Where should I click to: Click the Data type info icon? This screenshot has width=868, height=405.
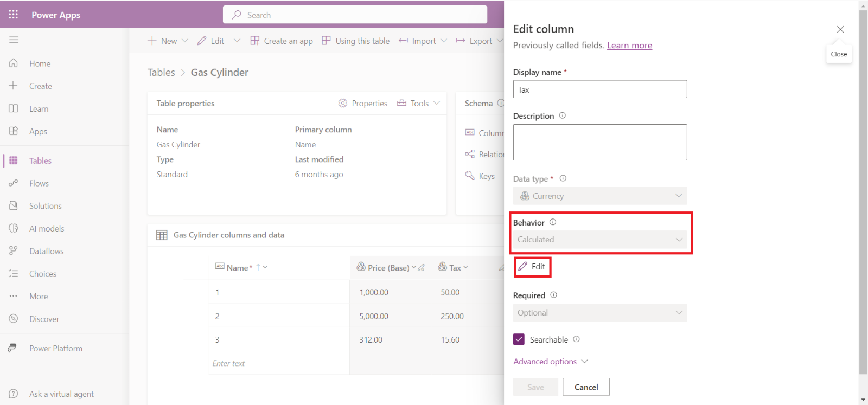[563, 178]
